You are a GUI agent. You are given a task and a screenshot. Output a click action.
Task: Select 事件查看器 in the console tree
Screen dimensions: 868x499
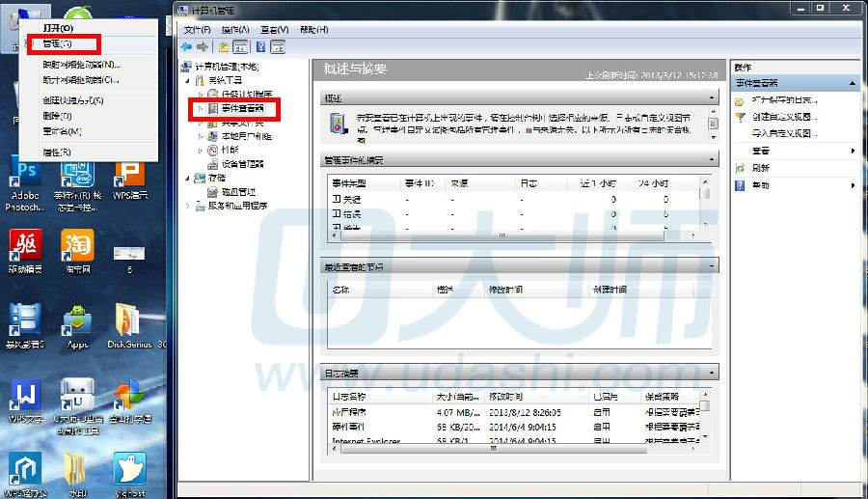[x=242, y=108]
